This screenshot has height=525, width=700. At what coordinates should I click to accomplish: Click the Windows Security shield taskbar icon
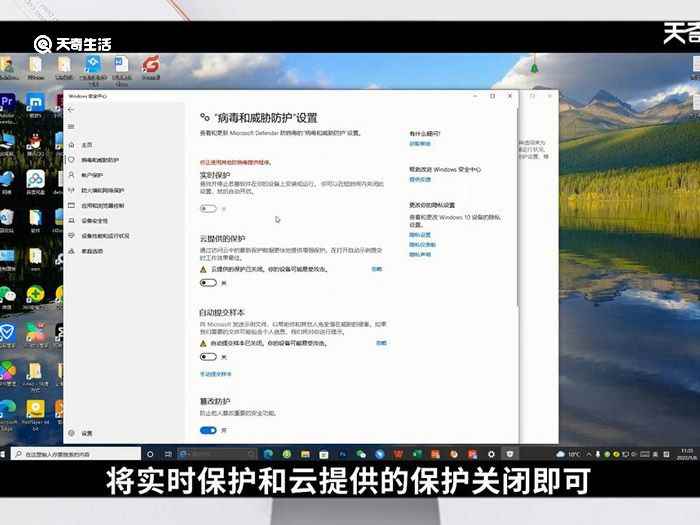click(510, 454)
